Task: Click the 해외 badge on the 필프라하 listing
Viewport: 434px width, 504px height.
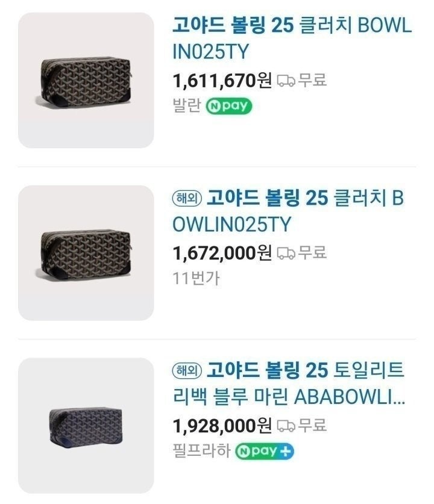Action: [x=187, y=370]
